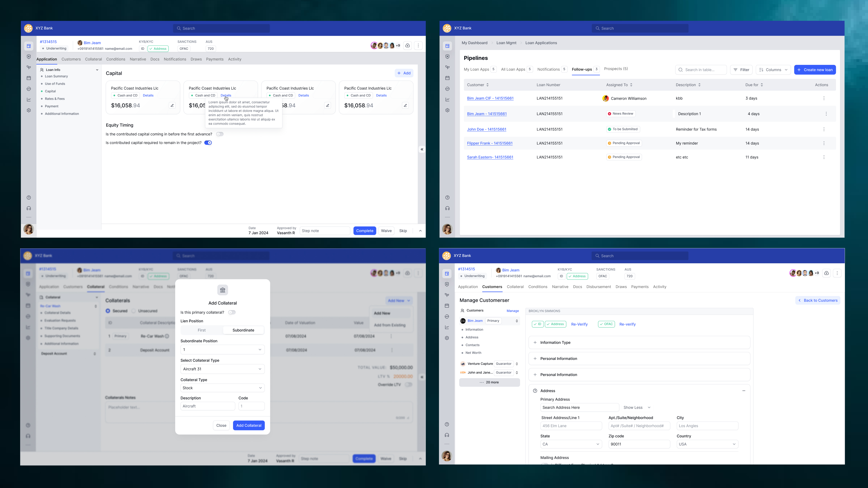This screenshot has width=868, height=488.
Task: Open the Country dropdown showing USA
Action: (x=707, y=444)
